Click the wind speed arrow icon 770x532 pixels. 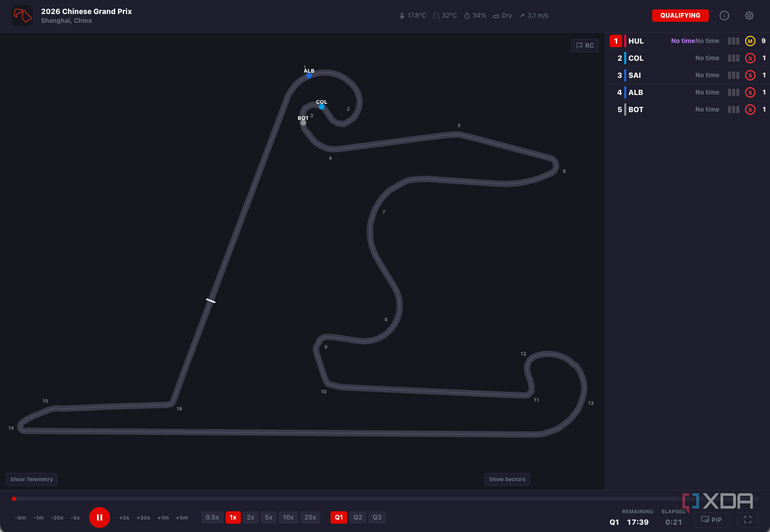pyautogui.click(x=522, y=16)
